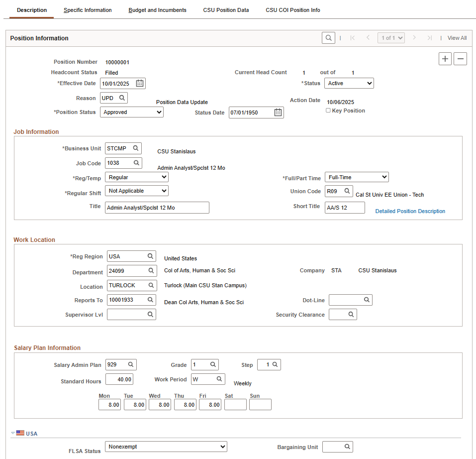Click the search icon in Position Information header
The height and width of the screenshot is (459, 476).
328,38
